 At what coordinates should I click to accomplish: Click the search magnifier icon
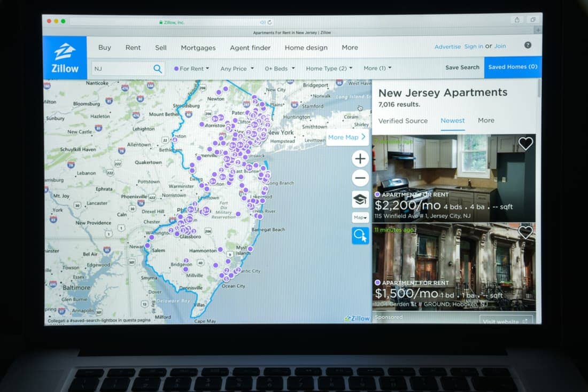158,68
